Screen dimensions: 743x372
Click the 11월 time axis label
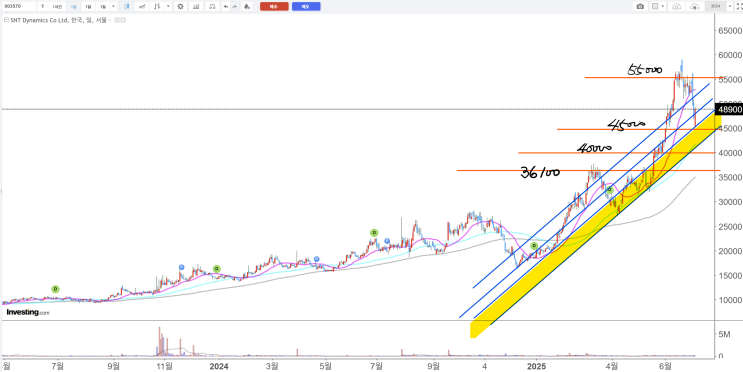point(164,366)
